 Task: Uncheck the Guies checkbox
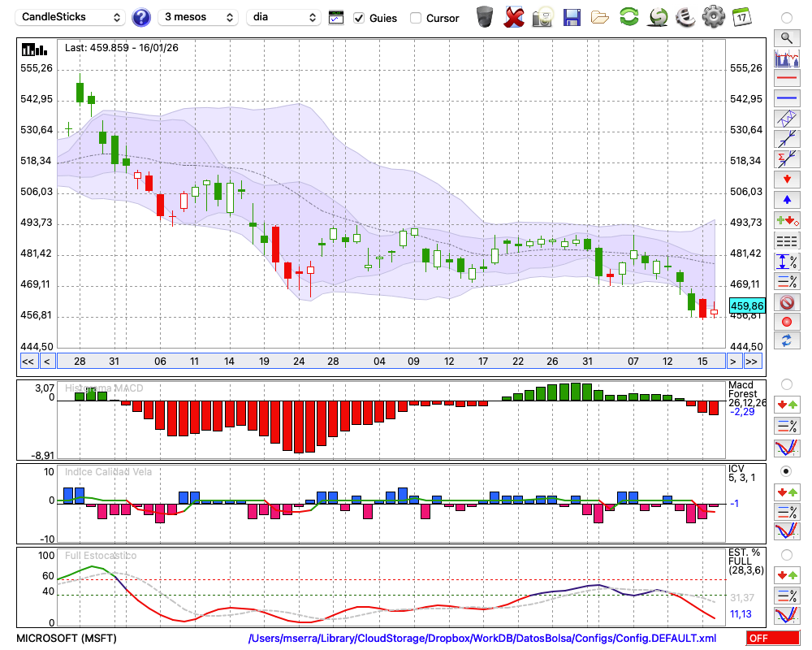[360, 18]
